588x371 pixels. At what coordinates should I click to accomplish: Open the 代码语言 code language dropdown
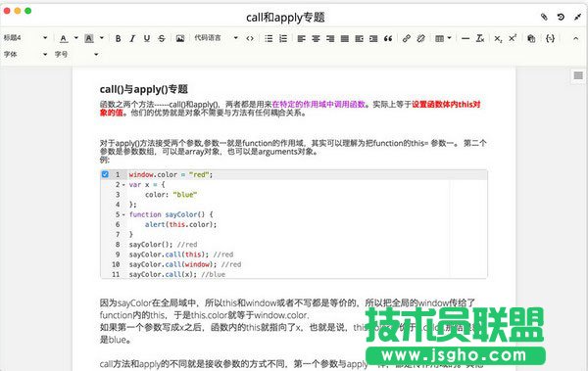[x=216, y=38]
